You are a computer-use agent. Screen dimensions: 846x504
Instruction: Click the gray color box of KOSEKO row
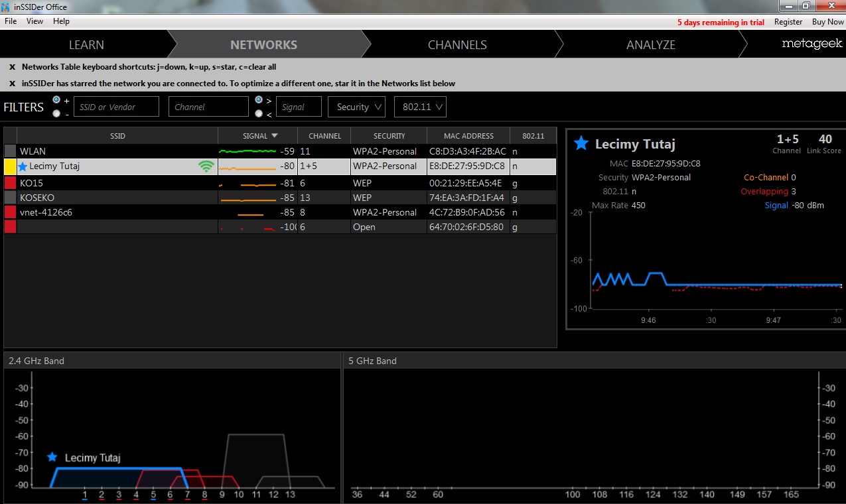[10, 198]
